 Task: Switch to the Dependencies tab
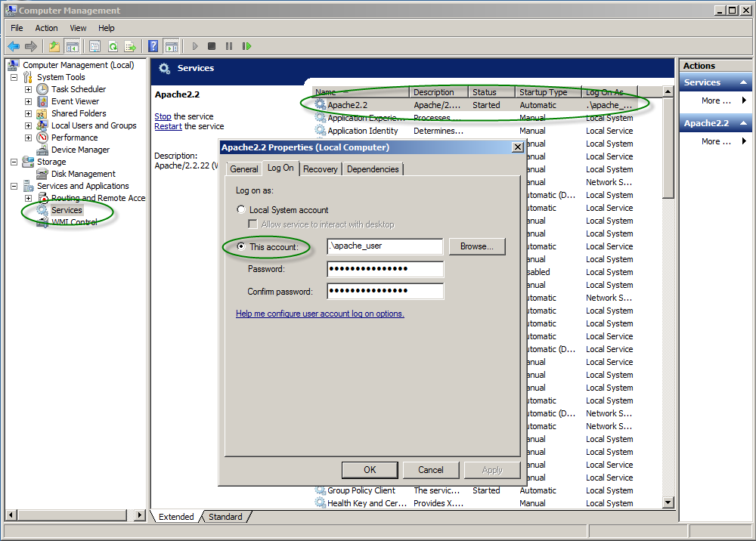(373, 169)
